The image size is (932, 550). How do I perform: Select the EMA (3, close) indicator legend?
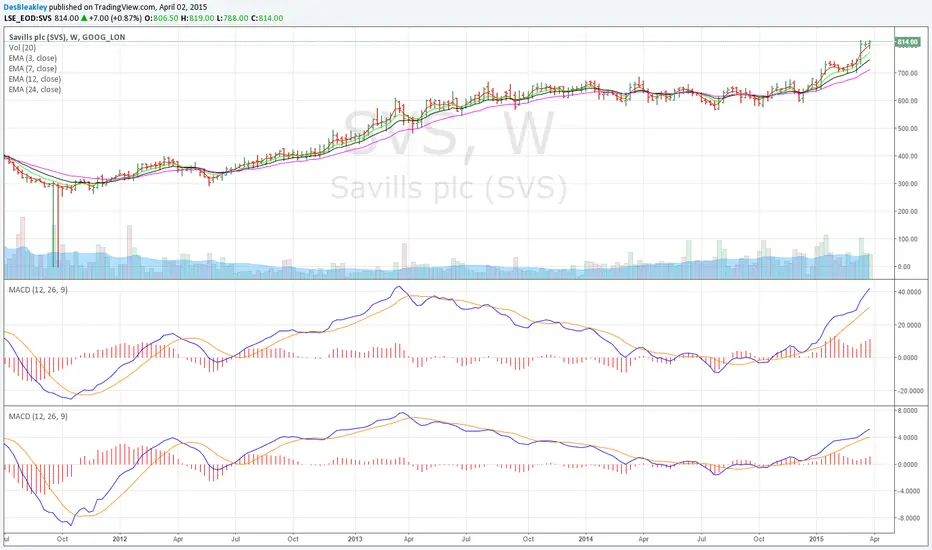pos(33,58)
